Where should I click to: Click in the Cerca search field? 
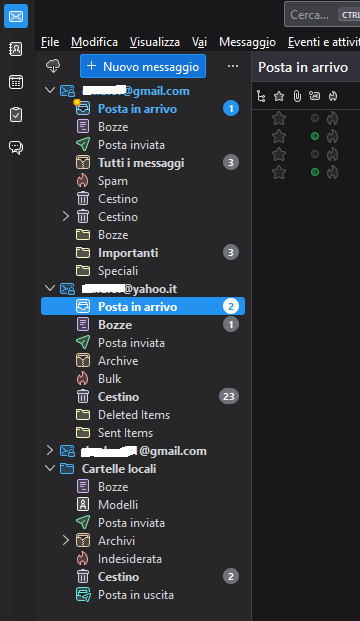coord(322,15)
